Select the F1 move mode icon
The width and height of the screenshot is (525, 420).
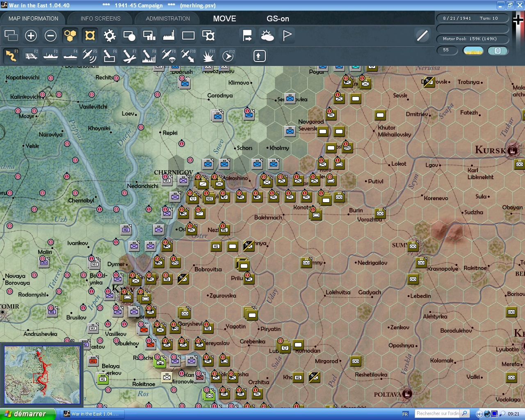(11, 56)
